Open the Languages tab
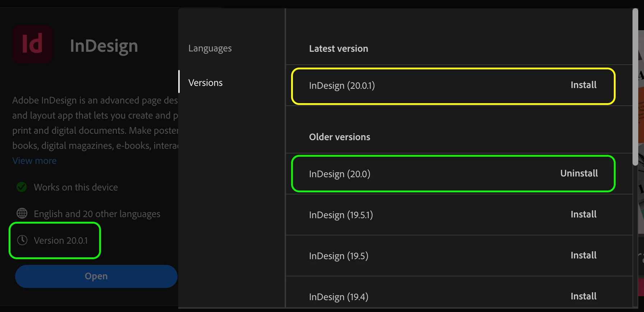The height and width of the screenshot is (312, 644). point(210,48)
